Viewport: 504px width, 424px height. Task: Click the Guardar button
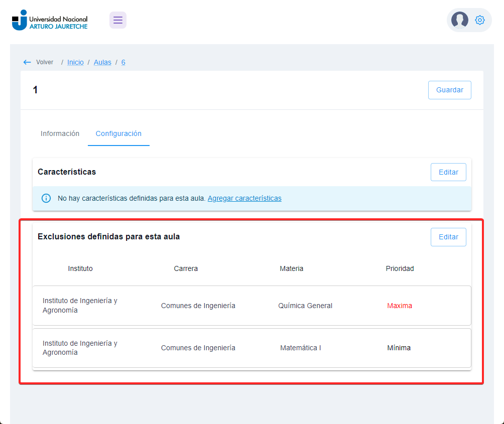point(449,90)
